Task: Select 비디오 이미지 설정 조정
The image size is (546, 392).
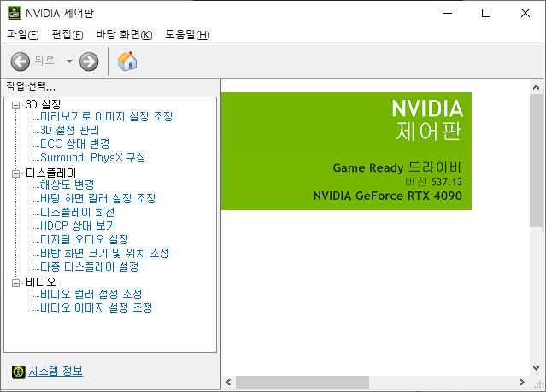Action: coord(96,307)
